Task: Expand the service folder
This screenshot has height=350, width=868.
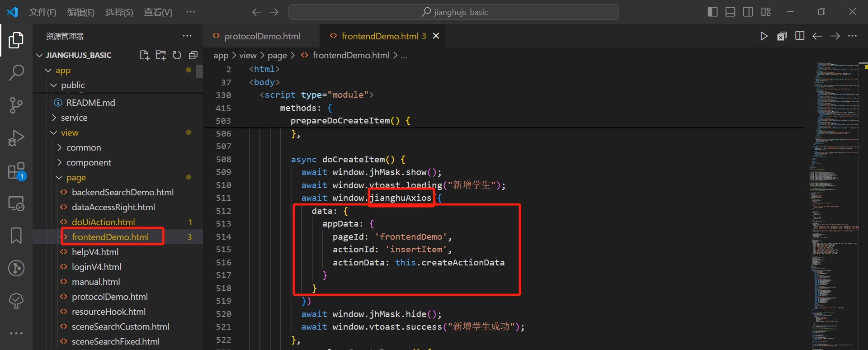Action: tap(74, 118)
